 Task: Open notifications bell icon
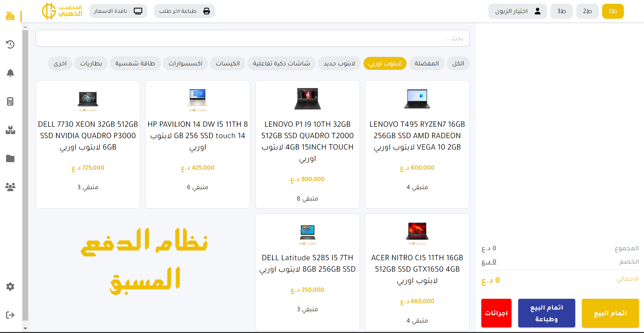pyautogui.click(x=10, y=73)
